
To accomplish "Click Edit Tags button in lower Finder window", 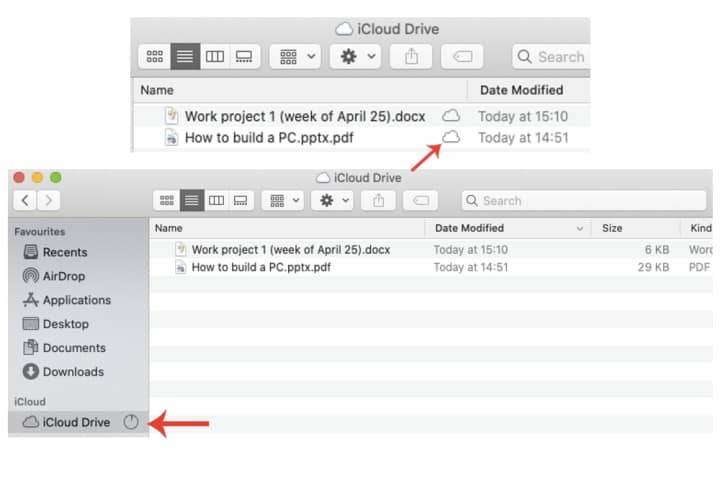I will click(420, 200).
